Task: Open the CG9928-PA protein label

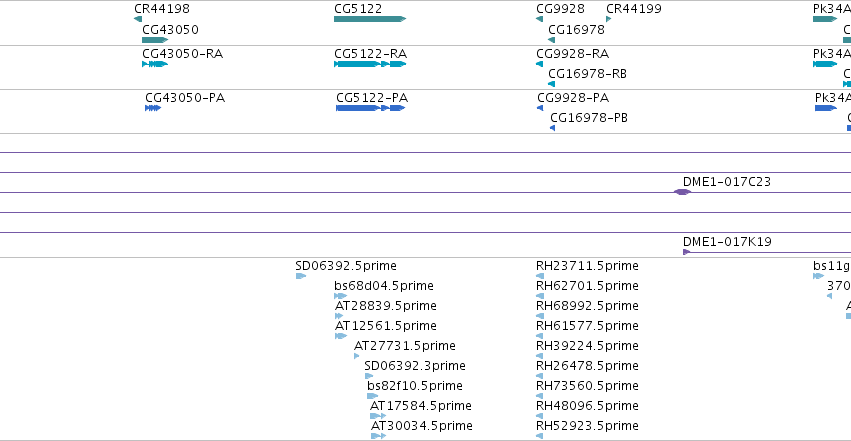Action: pyautogui.click(x=573, y=98)
